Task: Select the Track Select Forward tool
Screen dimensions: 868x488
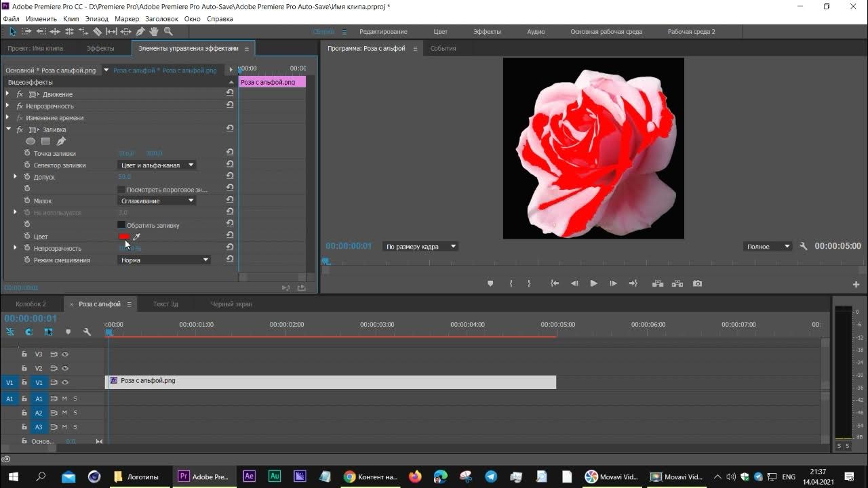Action: click(26, 31)
